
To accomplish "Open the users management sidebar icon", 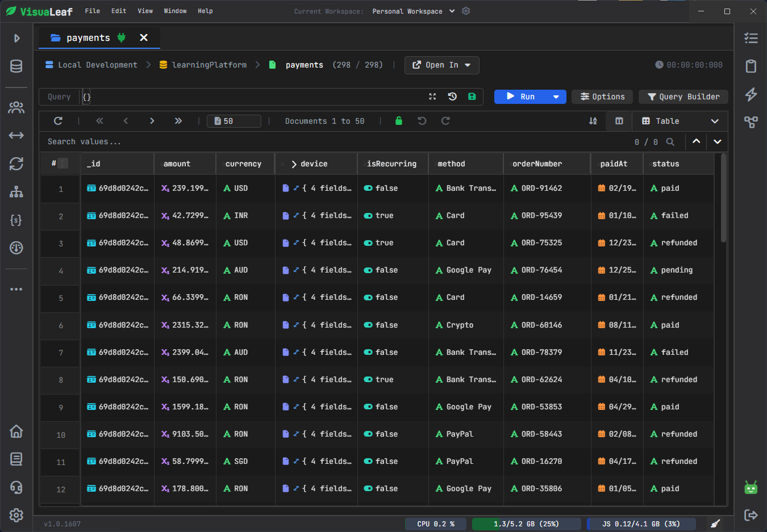I will [x=16, y=107].
